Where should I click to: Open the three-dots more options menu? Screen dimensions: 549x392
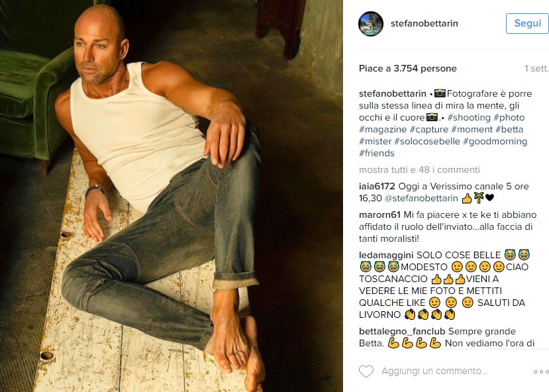541,371
